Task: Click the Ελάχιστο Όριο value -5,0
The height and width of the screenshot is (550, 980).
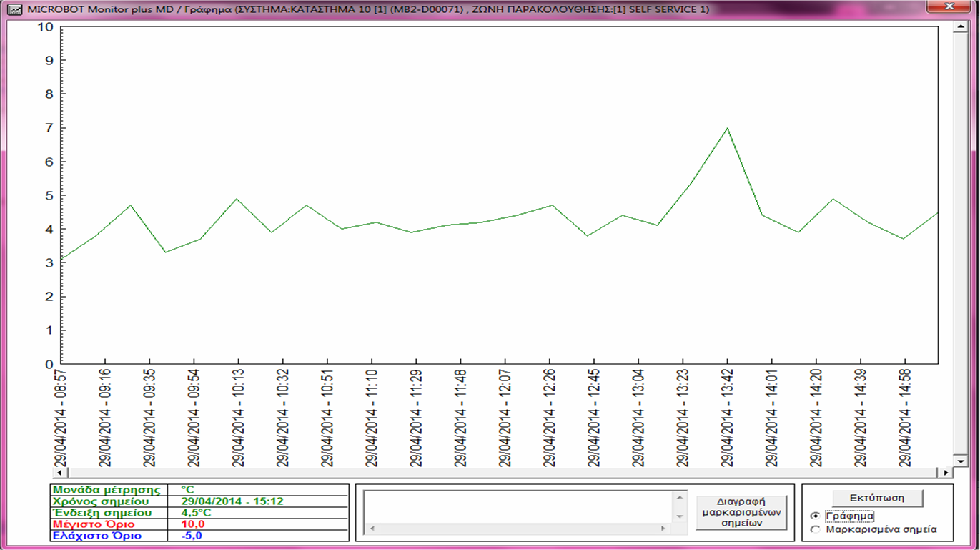Action: point(192,536)
